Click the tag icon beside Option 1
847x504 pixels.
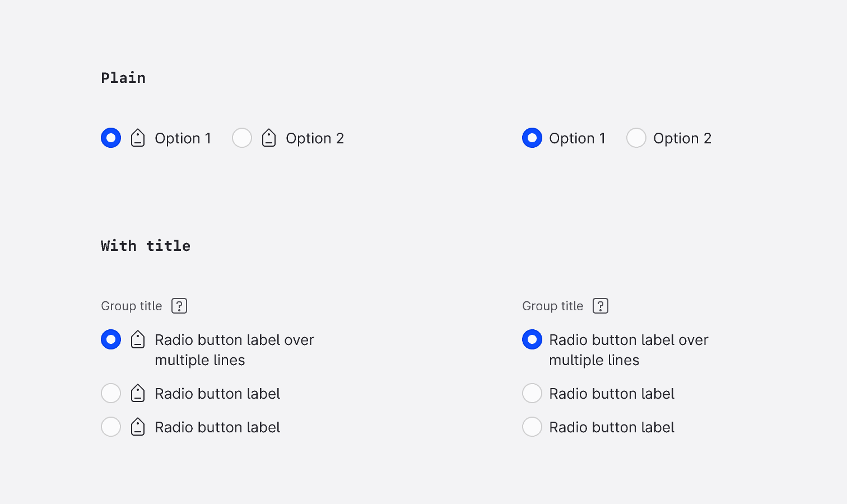(x=137, y=138)
